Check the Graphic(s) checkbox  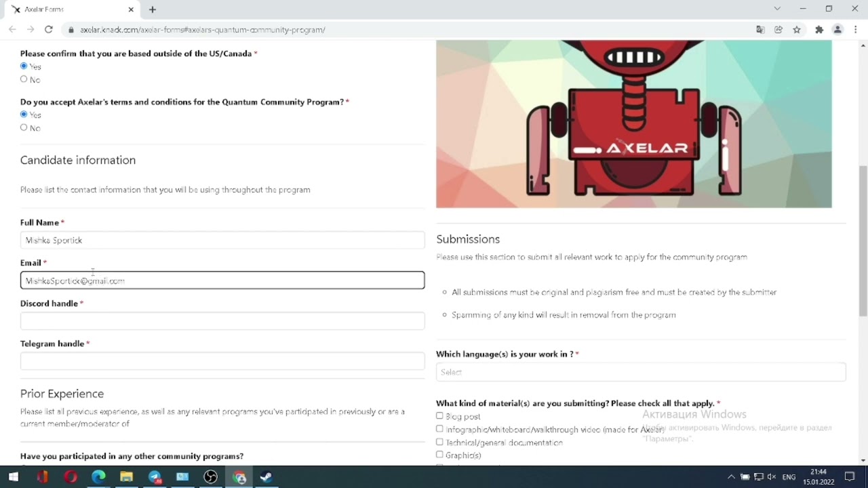pos(439,454)
